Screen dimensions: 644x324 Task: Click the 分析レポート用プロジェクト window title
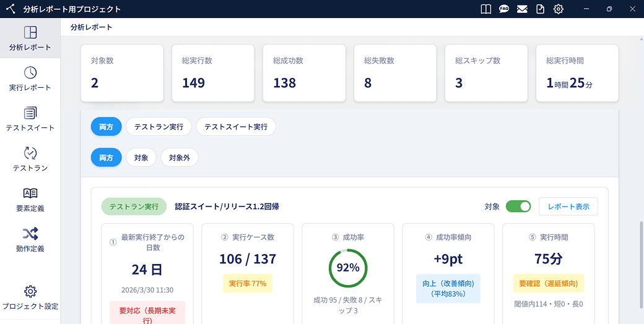click(x=72, y=9)
